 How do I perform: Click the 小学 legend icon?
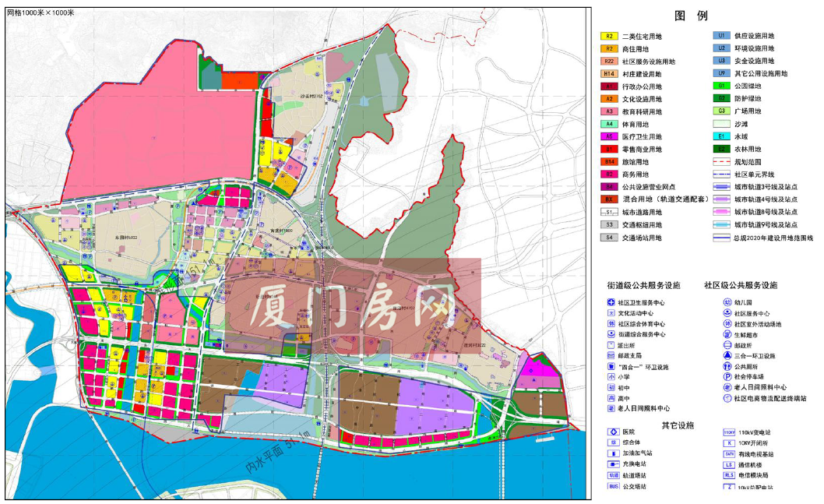click(x=611, y=377)
